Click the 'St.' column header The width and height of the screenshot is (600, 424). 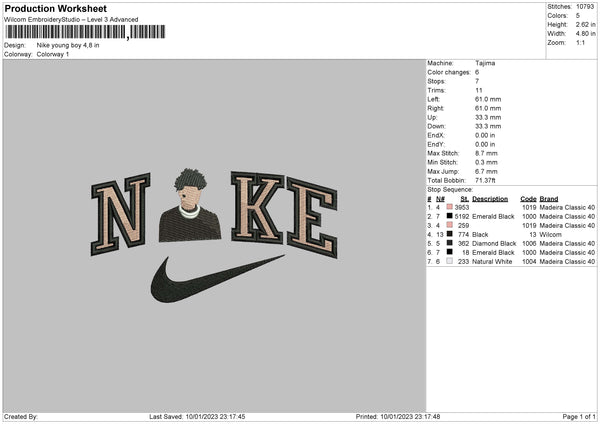pos(465,199)
